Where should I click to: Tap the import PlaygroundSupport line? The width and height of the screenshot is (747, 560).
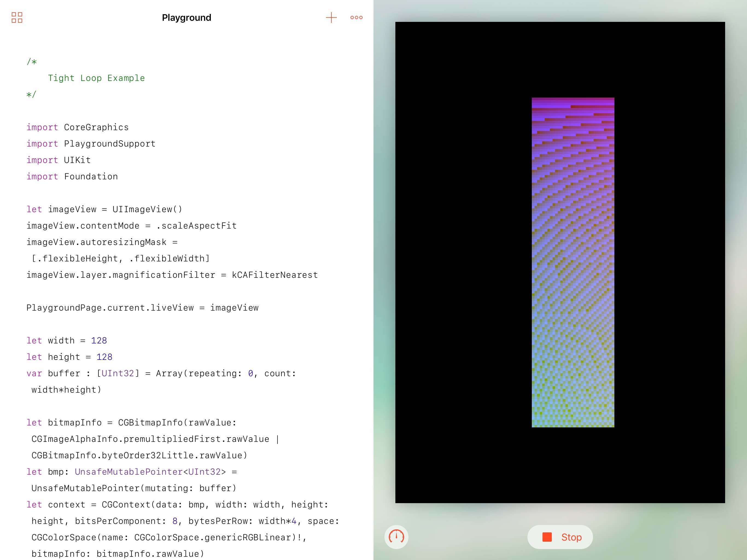pos(91,144)
